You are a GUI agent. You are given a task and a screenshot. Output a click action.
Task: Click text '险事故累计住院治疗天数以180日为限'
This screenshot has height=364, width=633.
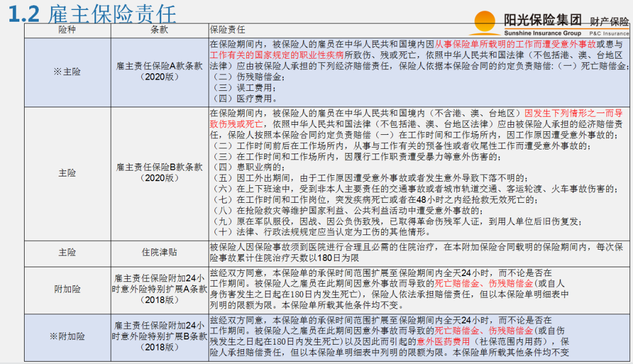pyautogui.click(x=284, y=258)
